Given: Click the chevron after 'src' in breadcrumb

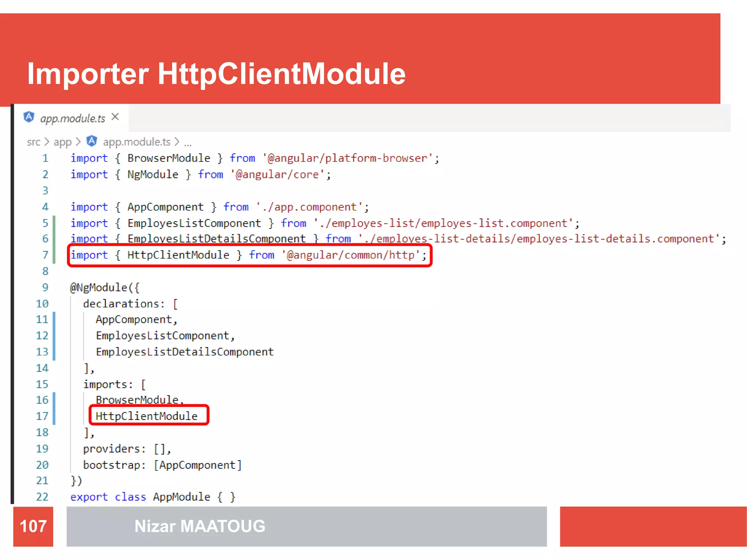Looking at the screenshot, I should [x=47, y=142].
